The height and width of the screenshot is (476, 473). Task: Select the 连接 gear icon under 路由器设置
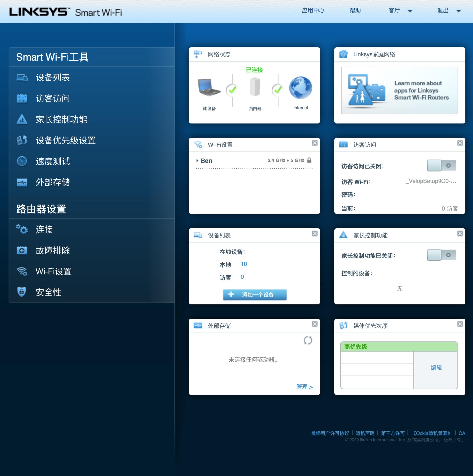point(22,229)
